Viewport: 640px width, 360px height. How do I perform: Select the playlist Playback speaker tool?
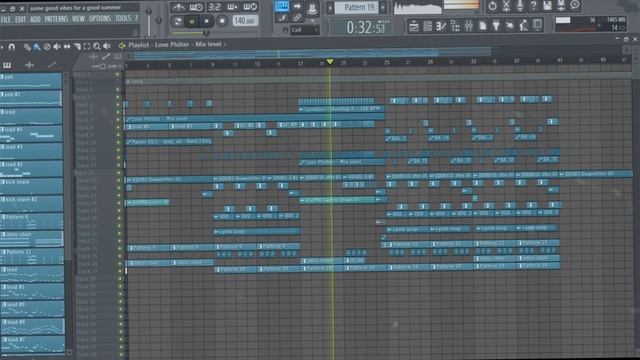[107, 47]
